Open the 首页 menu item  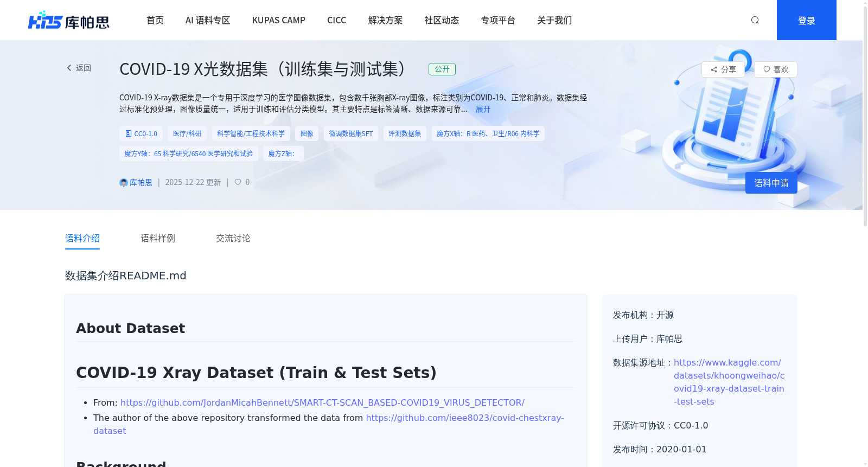coord(155,20)
